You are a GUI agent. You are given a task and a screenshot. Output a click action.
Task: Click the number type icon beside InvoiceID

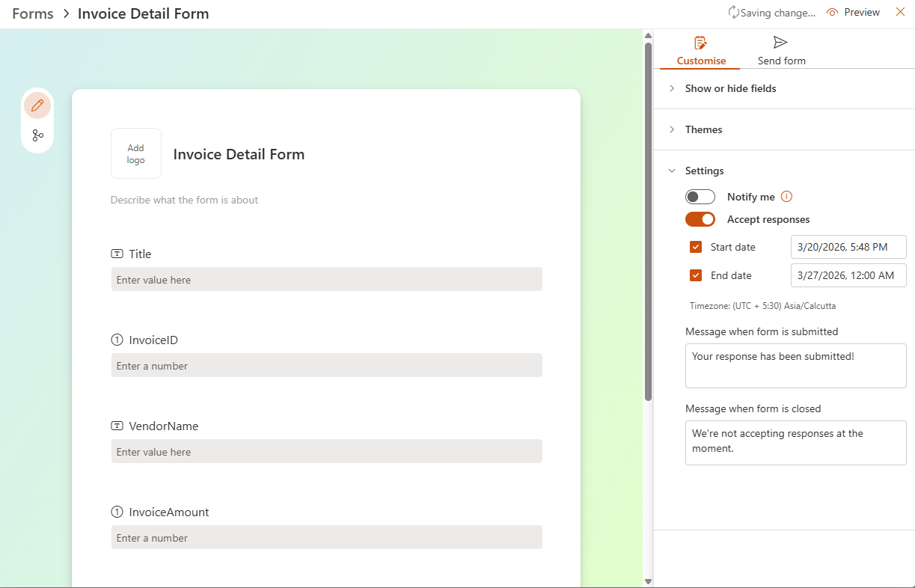(x=117, y=340)
